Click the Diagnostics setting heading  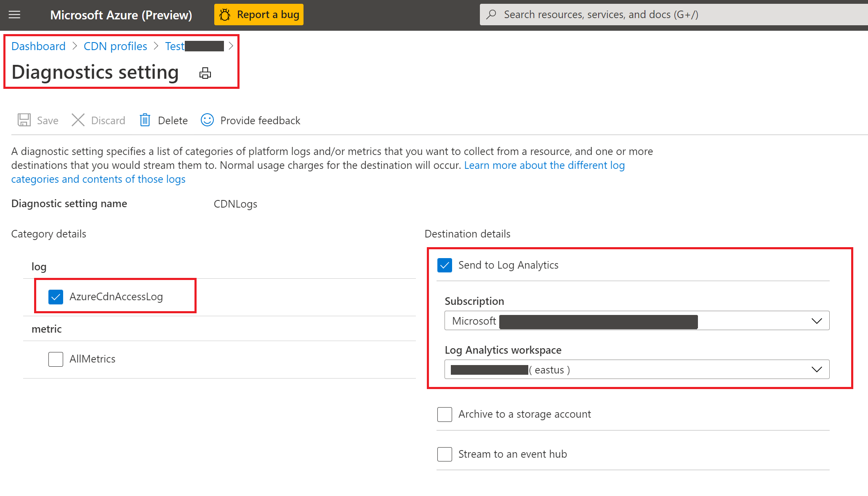pyautogui.click(x=95, y=72)
